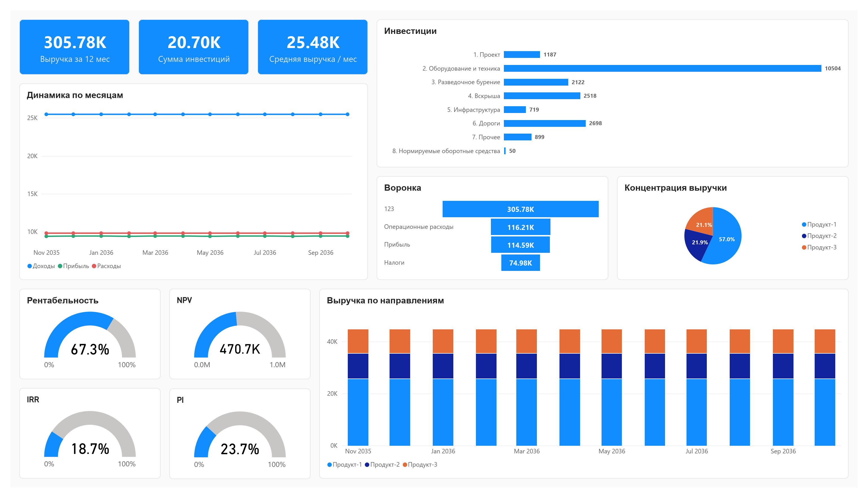Click the Проект bar valued 1187

coord(522,55)
